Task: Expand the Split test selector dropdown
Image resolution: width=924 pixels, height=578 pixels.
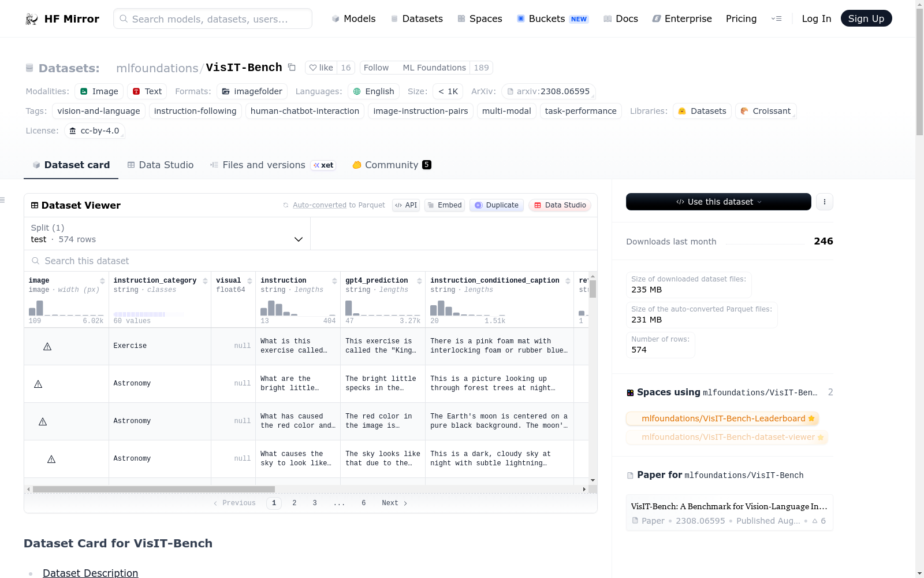Action: (x=167, y=234)
